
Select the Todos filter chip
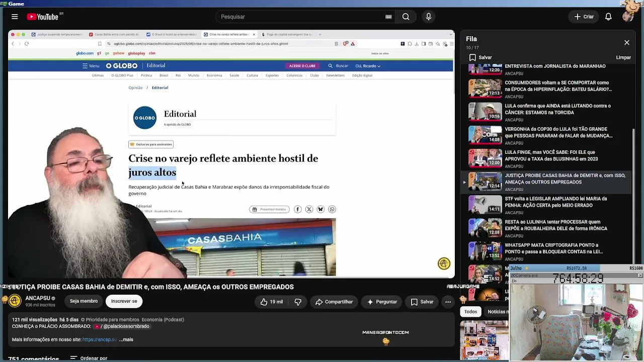470,312
